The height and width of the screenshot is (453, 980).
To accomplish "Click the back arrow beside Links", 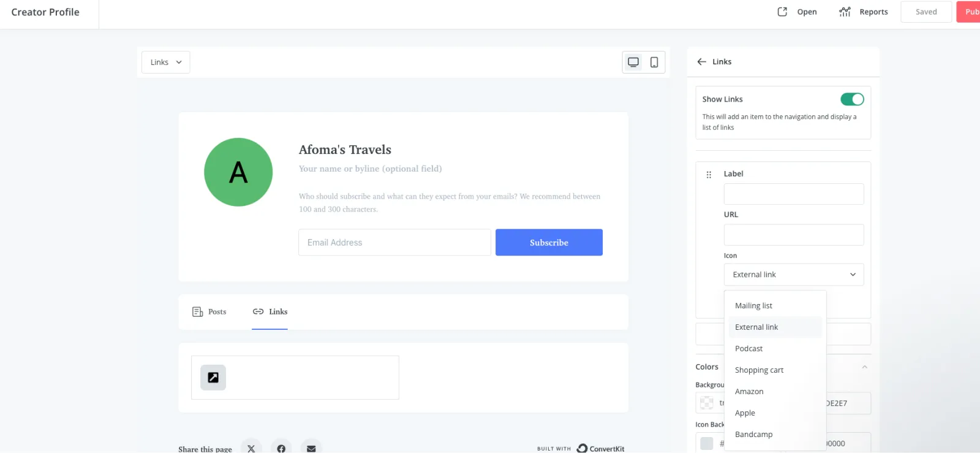I will tap(702, 62).
